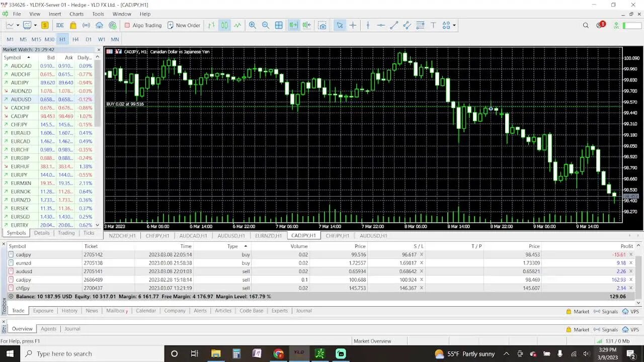Toggle chart shift
644x362 pixels.
pos(306,25)
